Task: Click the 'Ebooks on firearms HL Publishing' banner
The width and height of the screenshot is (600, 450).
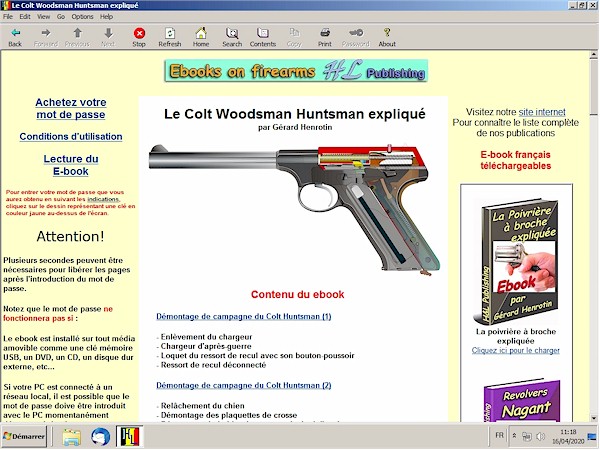Action: [296, 71]
